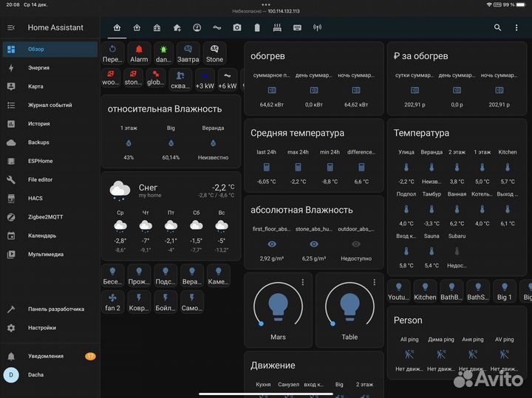Click the Alarm bell chip
This screenshot has width=532, height=398.
pyautogui.click(x=139, y=53)
